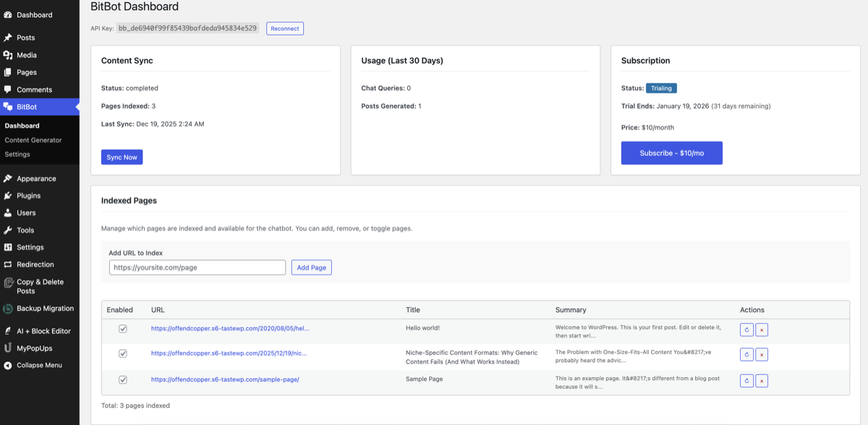Expand the Appearance menu
This screenshot has height=425, width=868.
coord(35,178)
